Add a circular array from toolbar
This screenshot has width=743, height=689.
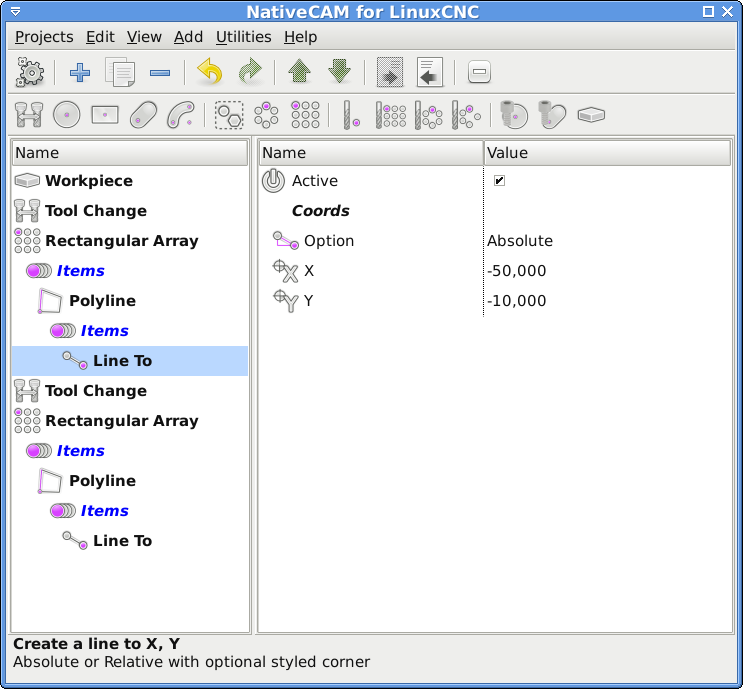267,115
